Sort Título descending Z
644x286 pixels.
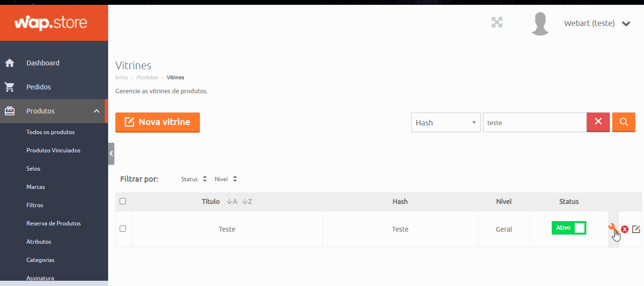pyautogui.click(x=247, y=201)
